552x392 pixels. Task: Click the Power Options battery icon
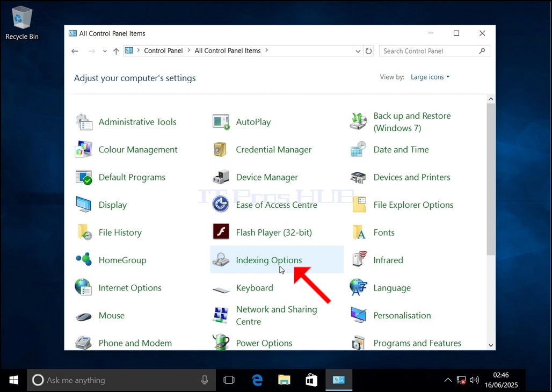(x=221, y=342)
